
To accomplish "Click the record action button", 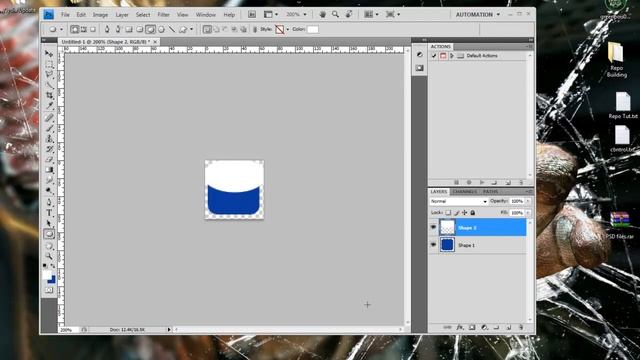I will [x=469, y=182].
